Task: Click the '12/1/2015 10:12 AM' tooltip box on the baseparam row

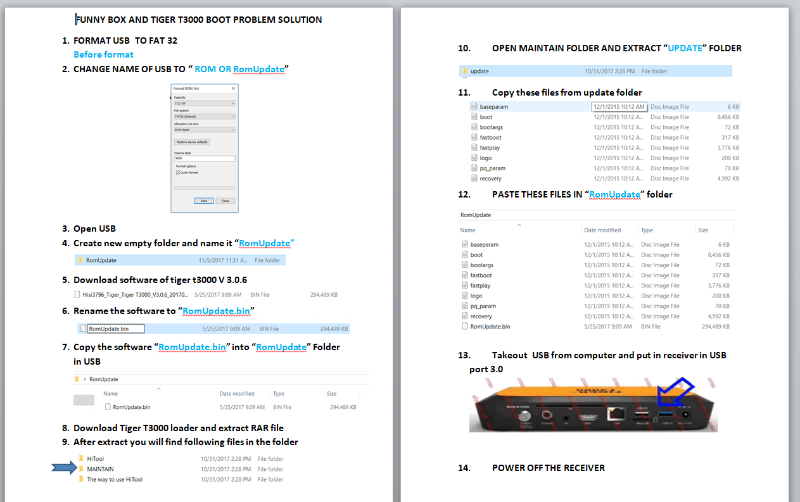Action: click(x=619, y=107)
